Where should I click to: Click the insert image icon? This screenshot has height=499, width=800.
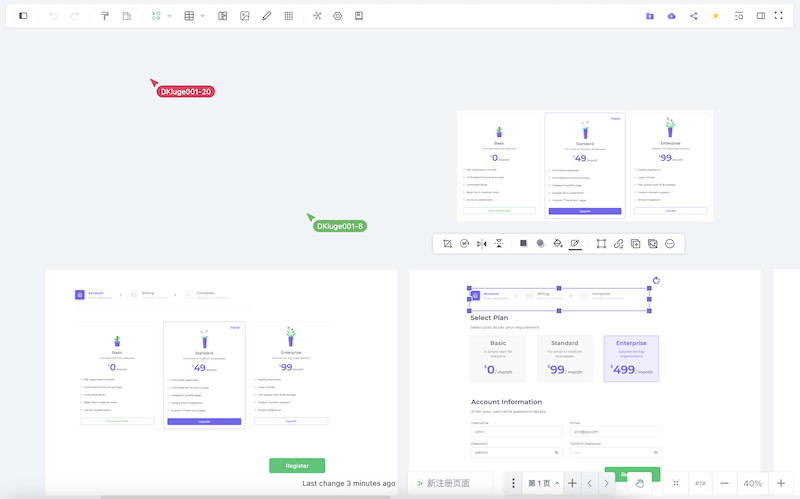pyautogui.click(x=245, y=16)
